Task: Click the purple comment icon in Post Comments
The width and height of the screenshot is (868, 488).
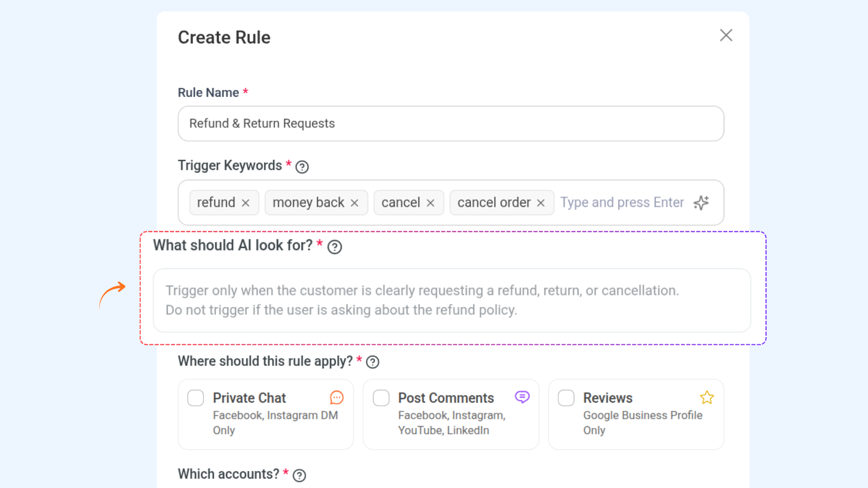Action: pyautogui.click(x=522, y=397)
